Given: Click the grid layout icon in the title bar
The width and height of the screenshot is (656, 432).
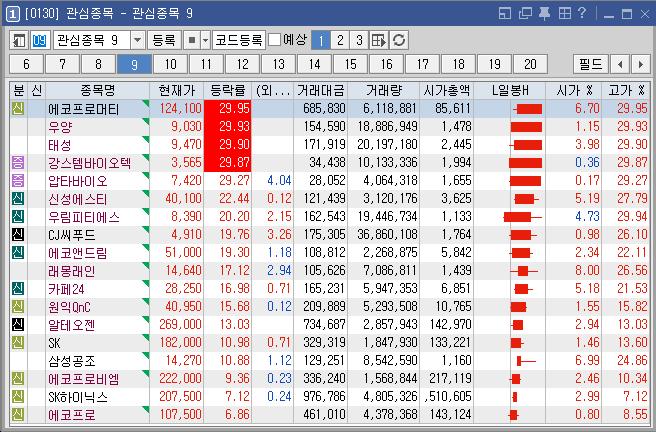Looking at the screenshot, I should coord(564,13).
